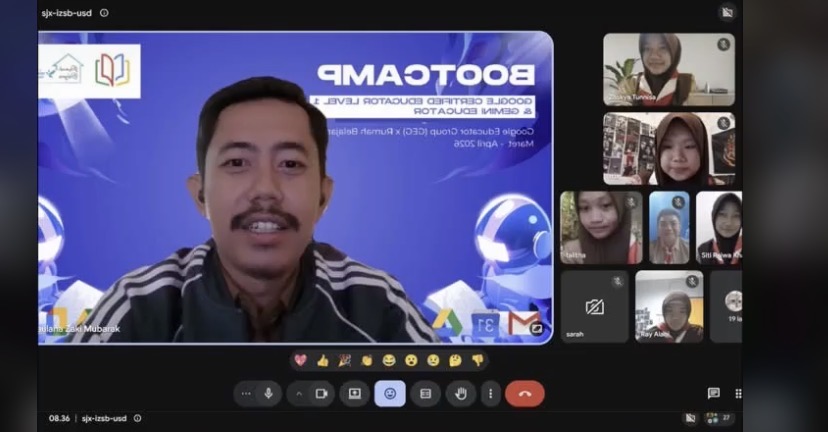
Task: Raise your hand in the meeting
Action: click(x=461, y=394)
